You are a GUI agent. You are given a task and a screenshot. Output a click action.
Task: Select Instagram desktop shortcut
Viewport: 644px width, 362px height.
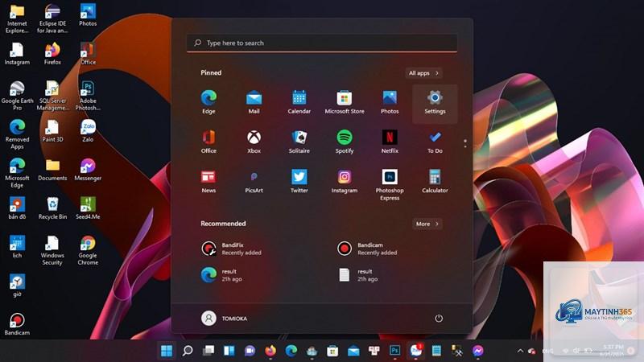point(17,54)
